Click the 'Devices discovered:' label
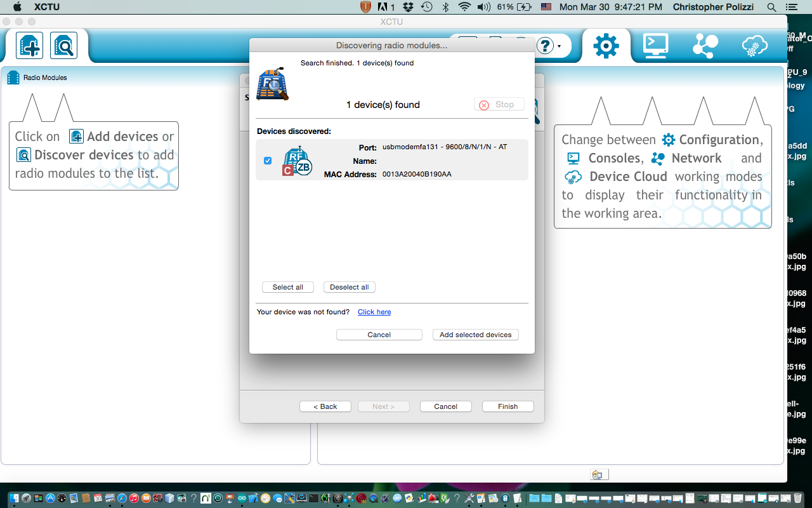Screen dimensions: 812x508 pyautogui.click(x=294, y=131)
